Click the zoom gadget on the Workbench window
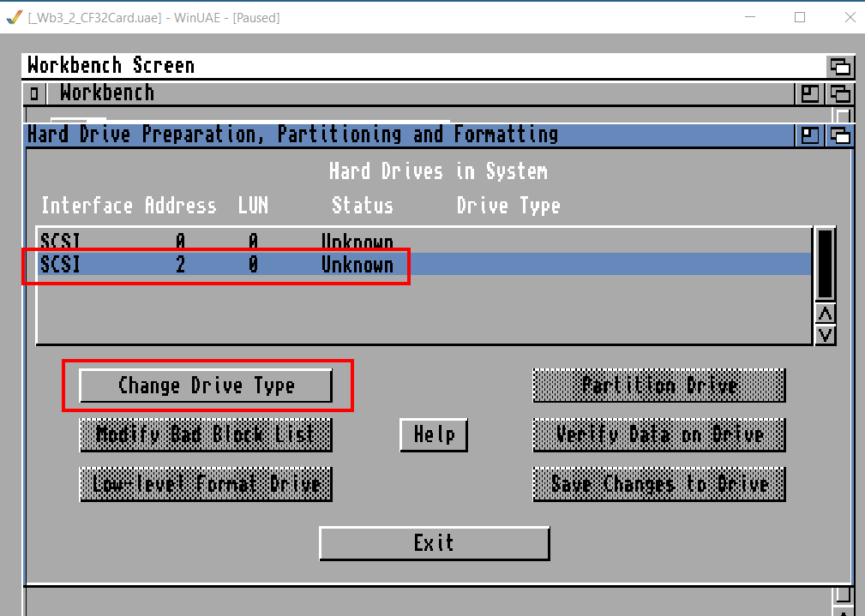865x616 pixels. (809, 93)
